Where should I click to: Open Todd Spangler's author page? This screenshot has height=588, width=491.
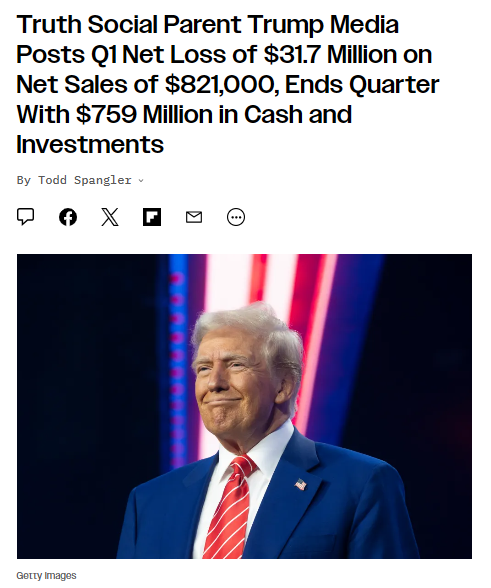coord(85,180)
